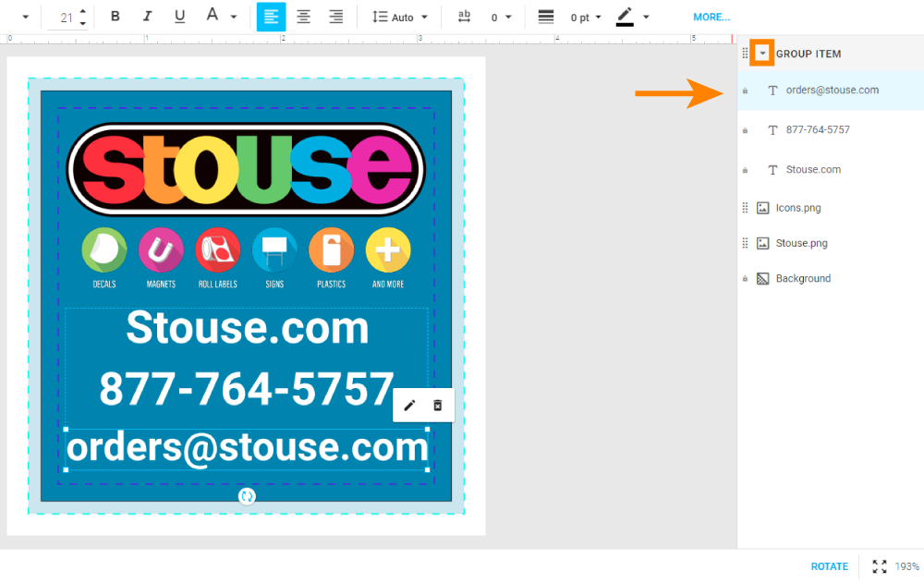
Task: Select the Icons.png layer
Action: pos(831,208)
